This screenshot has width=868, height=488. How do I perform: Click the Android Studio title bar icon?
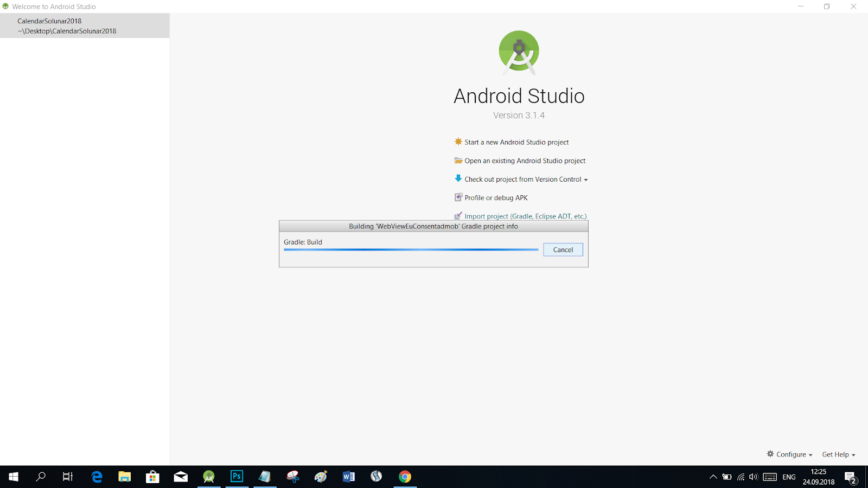5,7
